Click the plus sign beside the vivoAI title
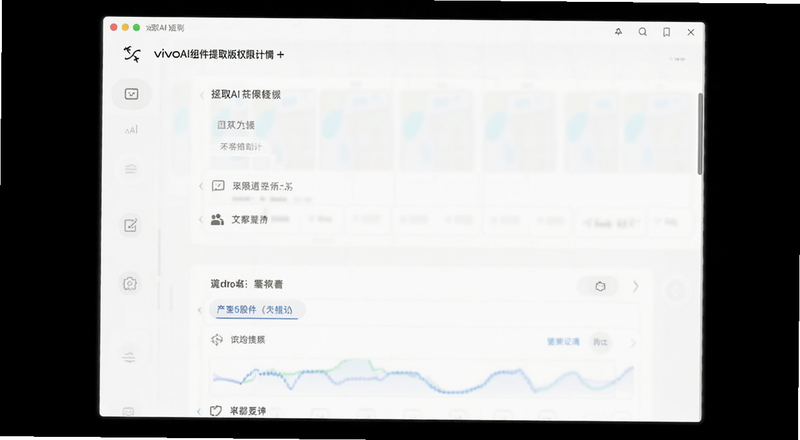The width and height of the screenshot is (800, 440). pos(280,55)
